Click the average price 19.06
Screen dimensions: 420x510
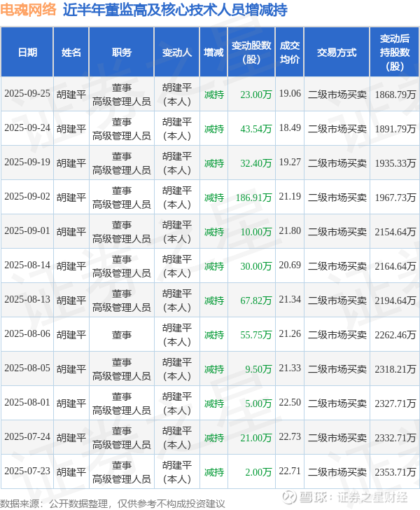tap(290, 94)
